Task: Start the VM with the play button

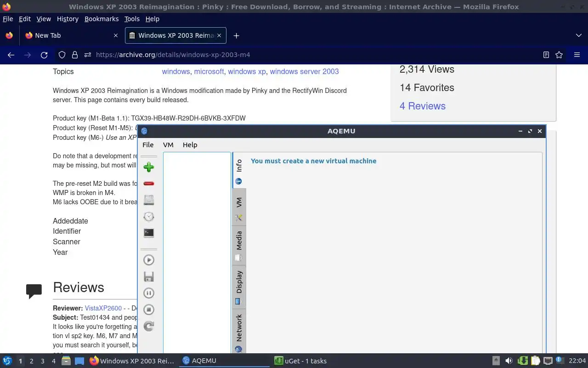Action: click(x=148, y=260)
